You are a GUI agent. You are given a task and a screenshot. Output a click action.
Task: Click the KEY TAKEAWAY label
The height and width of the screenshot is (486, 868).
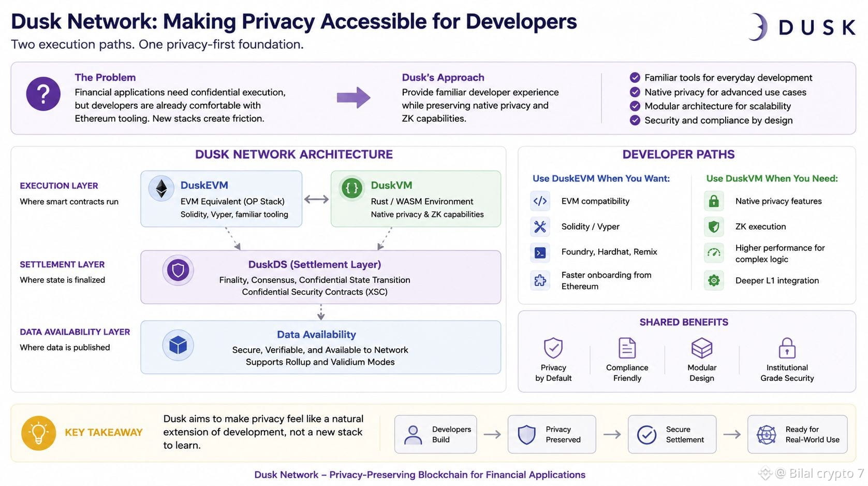(104, 432)
